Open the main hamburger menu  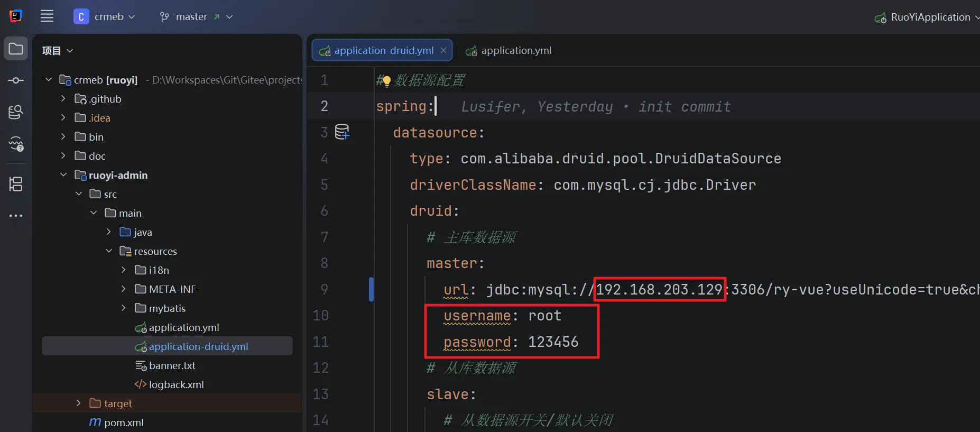coord(47,16)
